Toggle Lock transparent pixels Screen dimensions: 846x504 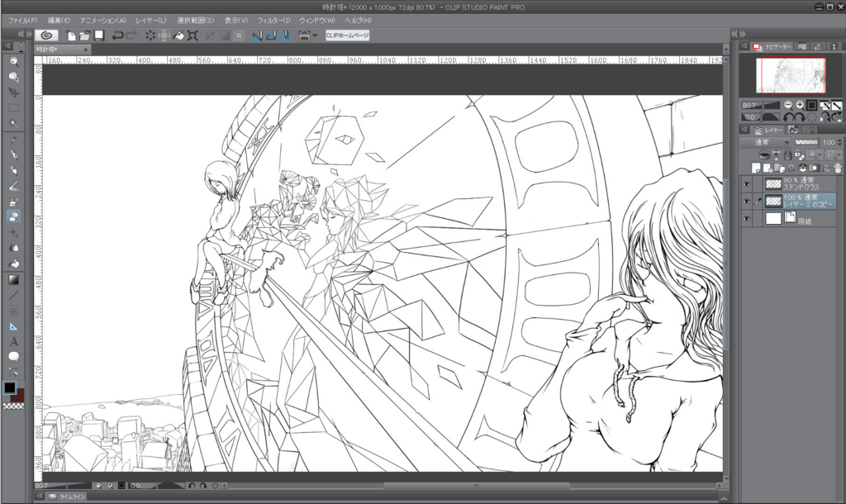(799, 155)
